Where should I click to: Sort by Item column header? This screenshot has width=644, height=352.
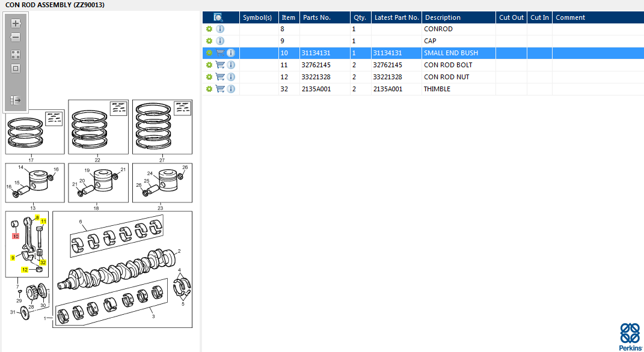288,17
